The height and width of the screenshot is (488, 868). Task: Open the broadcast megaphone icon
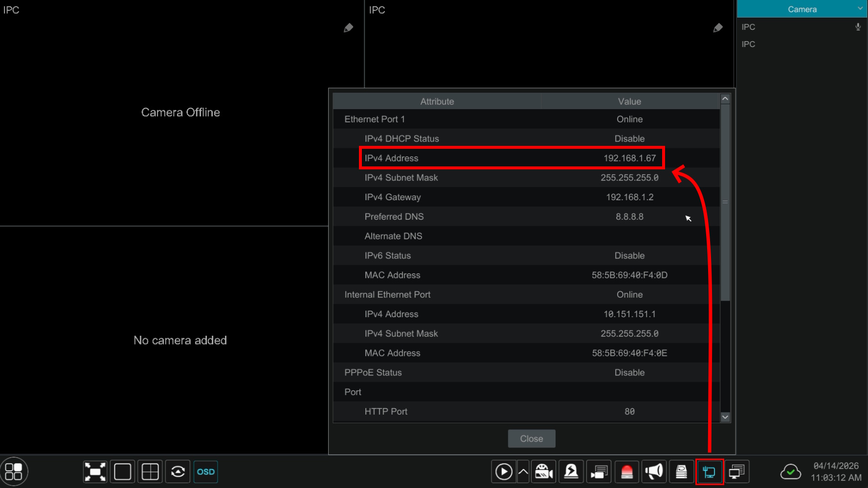(x=654, y=472)
